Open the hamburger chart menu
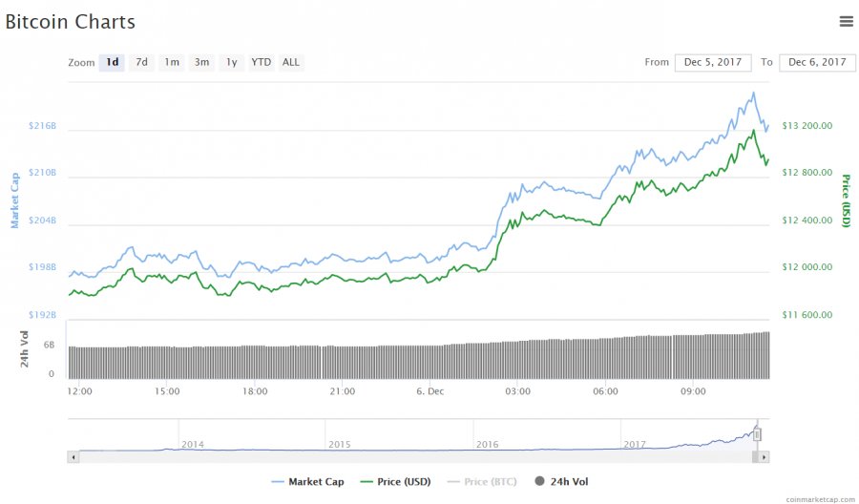The height and width of the screenshot is (504, 859). pos(846,21)
